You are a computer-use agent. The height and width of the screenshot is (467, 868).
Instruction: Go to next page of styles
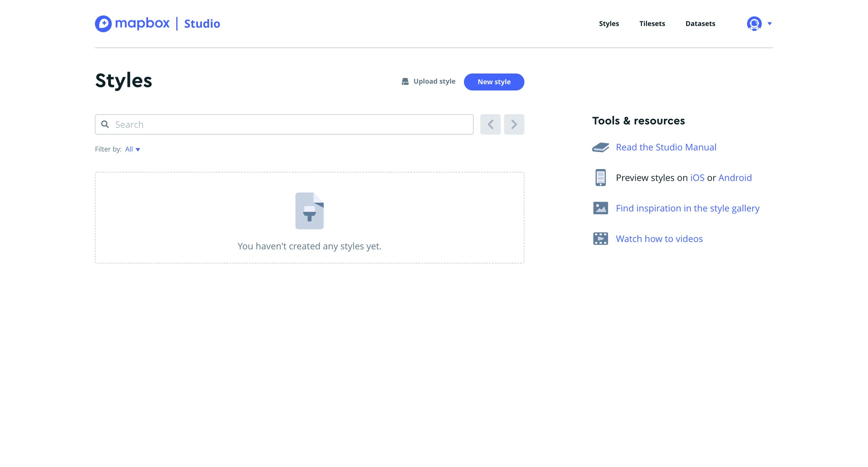pyautogui.click(x=514, y=125)
